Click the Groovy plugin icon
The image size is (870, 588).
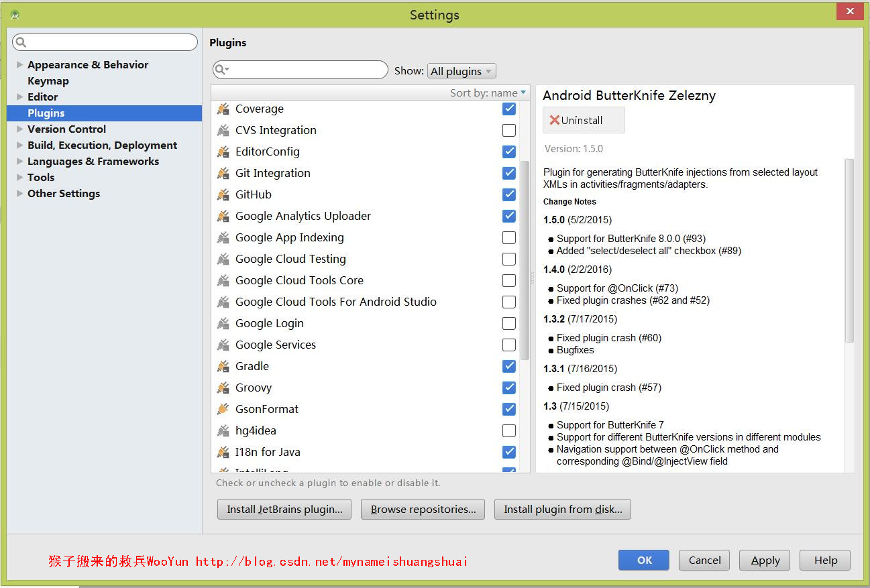pyautogui.click(x=223, y=388)
